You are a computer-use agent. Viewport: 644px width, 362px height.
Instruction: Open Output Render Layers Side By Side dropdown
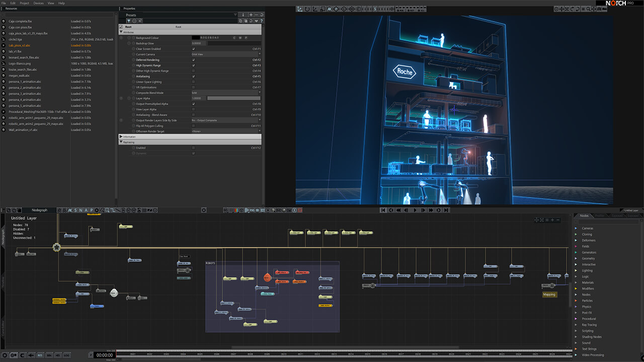[x=226, y=121]
